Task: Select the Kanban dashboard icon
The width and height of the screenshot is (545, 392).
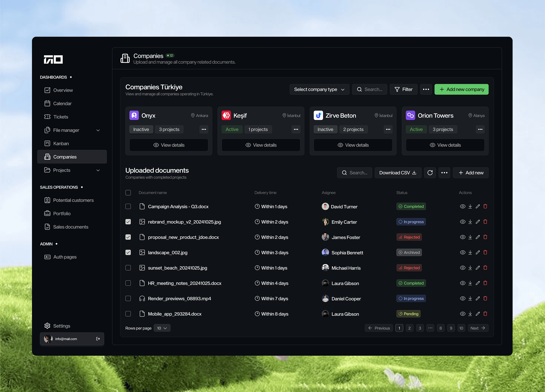Action: (x=47, y=143)
